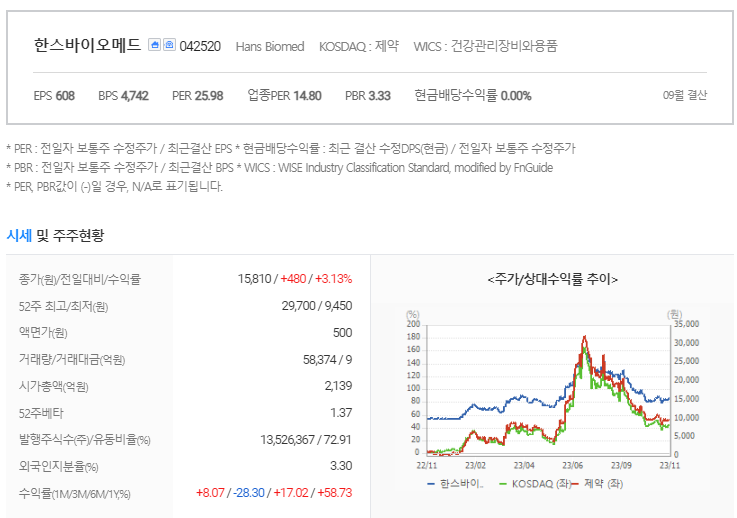The image size is (737, 518).
Task: Select the stock code 042520
Action: (x=200, y=47)
